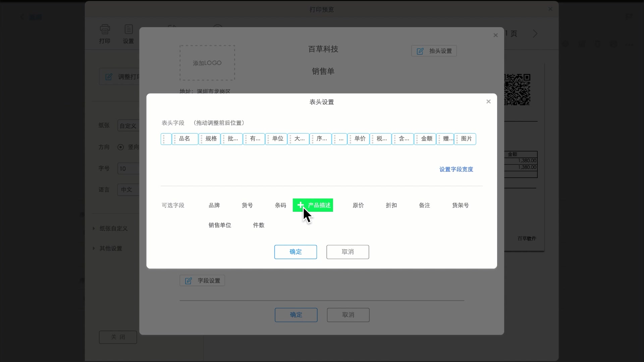Click 抬头设置 edit button
The height and width of the screenshot is (362, 644).
tap(434, 51)
